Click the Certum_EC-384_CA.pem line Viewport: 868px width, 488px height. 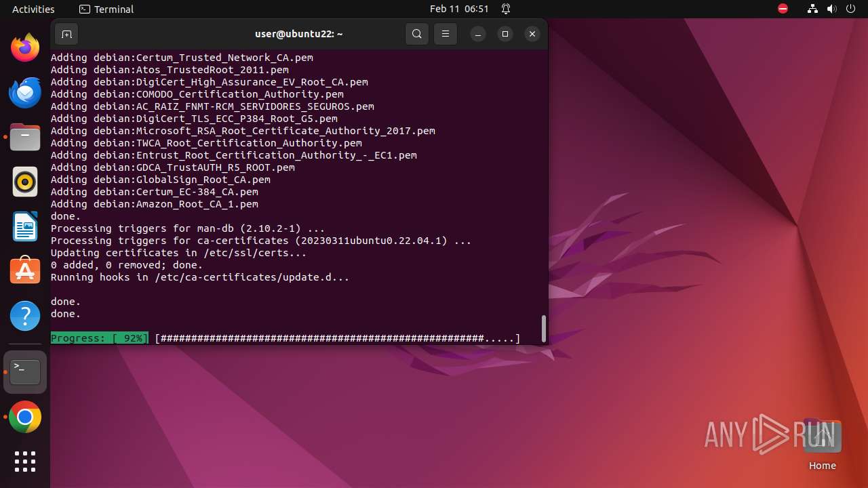(155, 192)
